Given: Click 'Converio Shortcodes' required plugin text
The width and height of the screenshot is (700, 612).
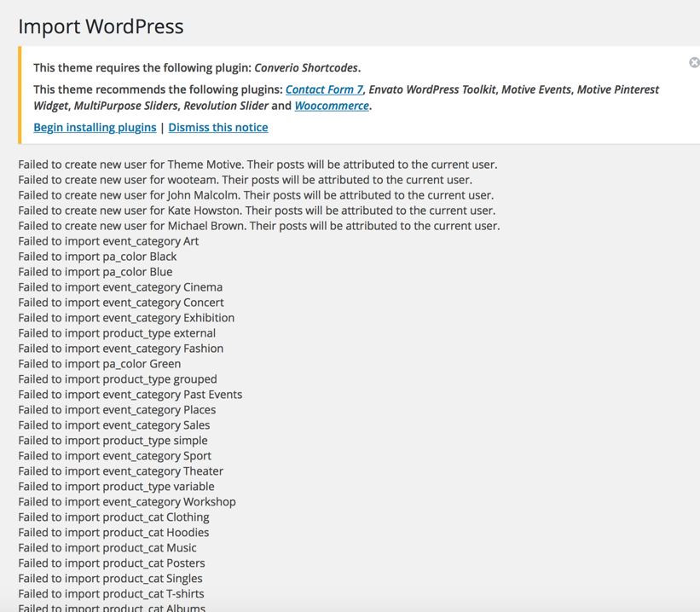Looking at the screenshot, I should click(x=306, y=68).
